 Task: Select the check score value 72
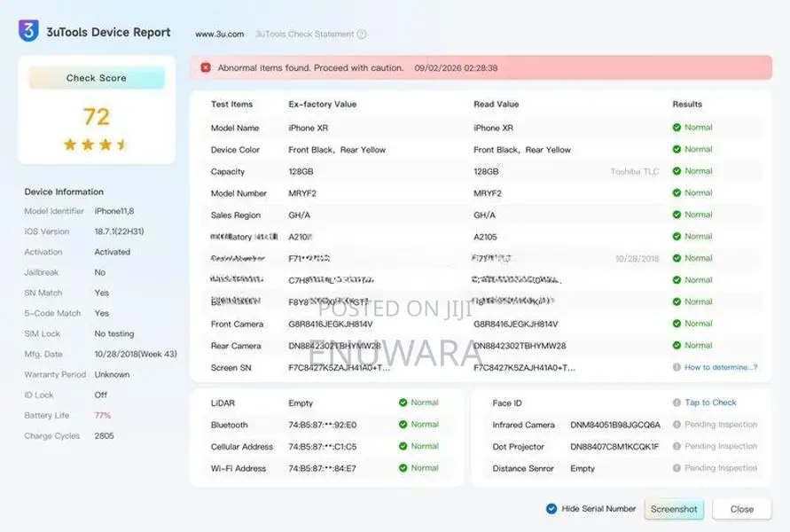click(x=97, y=117)
